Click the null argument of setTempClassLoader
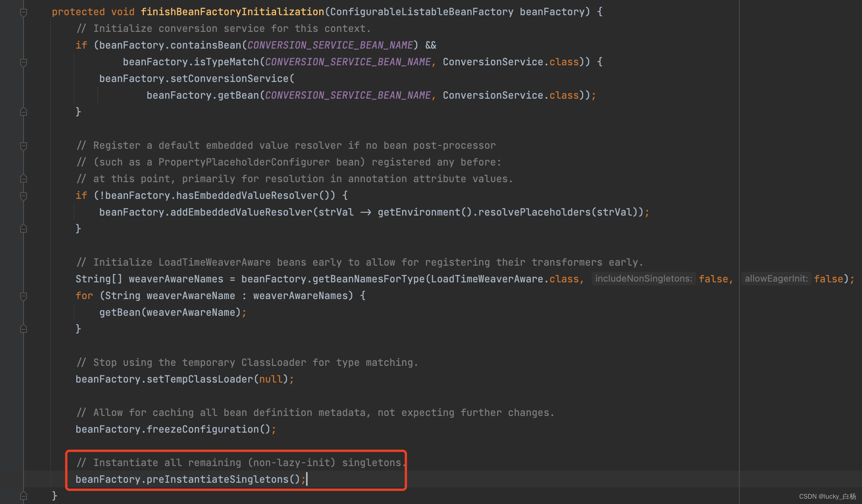This screenshot has height=504, width=862. coord(271,379)
